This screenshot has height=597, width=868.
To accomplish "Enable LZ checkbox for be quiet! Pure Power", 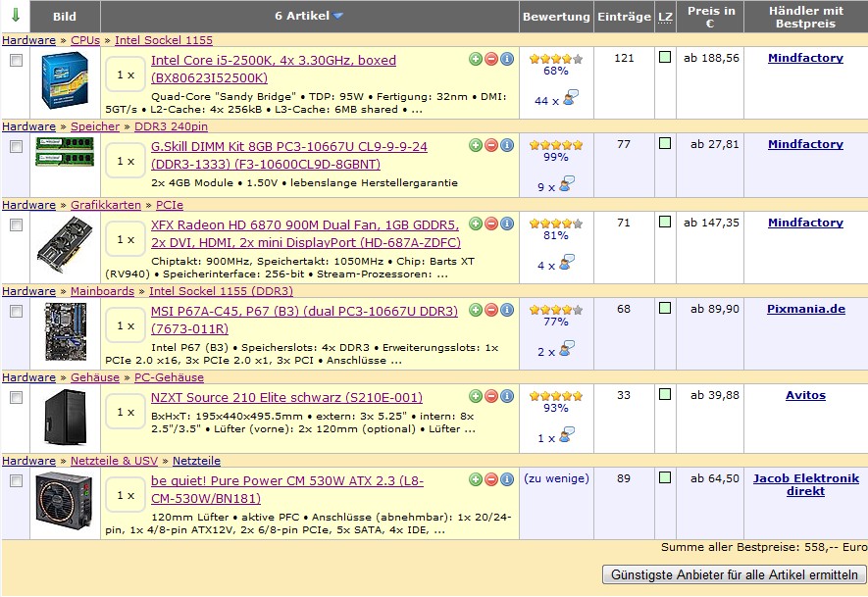I will (665, 477).
